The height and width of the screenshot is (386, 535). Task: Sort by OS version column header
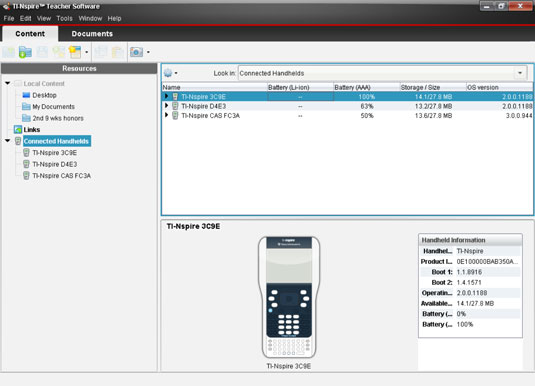(x=499, y=87)
